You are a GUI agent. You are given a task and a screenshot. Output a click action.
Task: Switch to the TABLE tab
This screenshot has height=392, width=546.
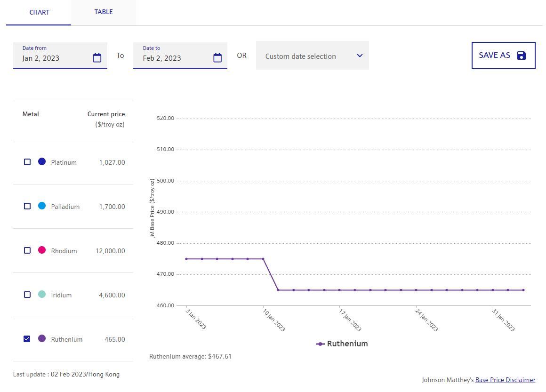[x=103, y=12]
